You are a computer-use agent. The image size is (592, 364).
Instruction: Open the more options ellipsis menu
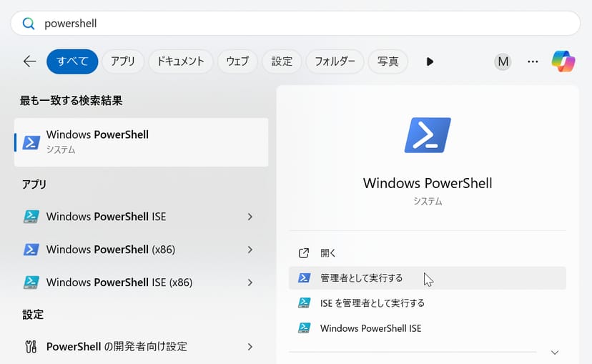click(533, 62)
